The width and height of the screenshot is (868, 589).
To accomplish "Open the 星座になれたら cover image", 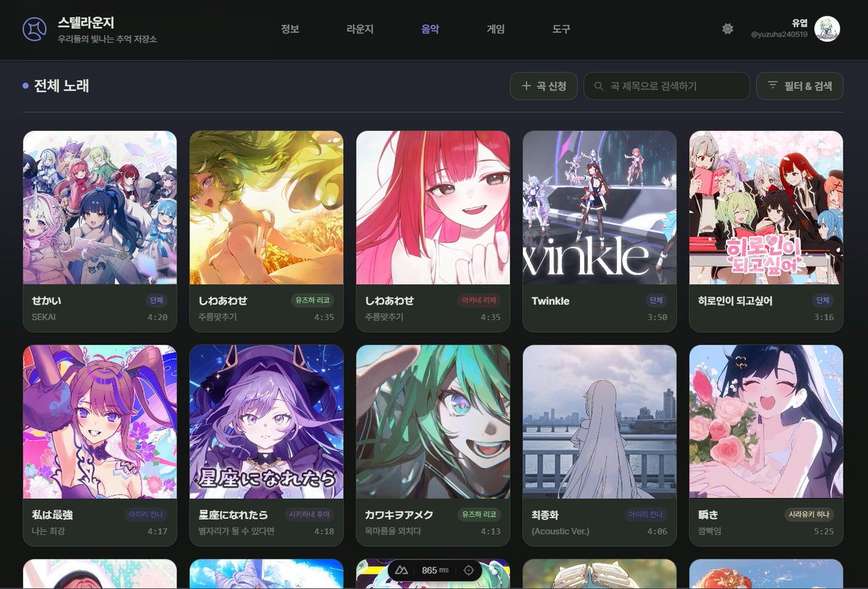I will [x=266, y=422].
